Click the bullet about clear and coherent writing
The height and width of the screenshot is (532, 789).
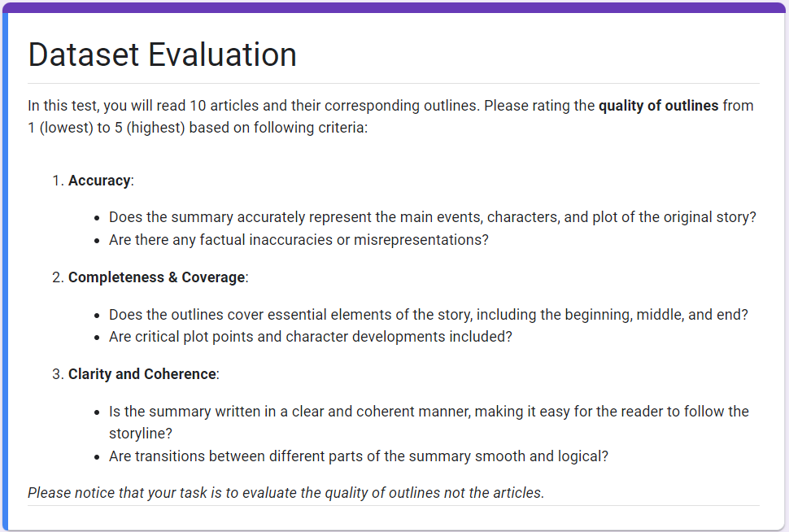click(x=429, y=411)
